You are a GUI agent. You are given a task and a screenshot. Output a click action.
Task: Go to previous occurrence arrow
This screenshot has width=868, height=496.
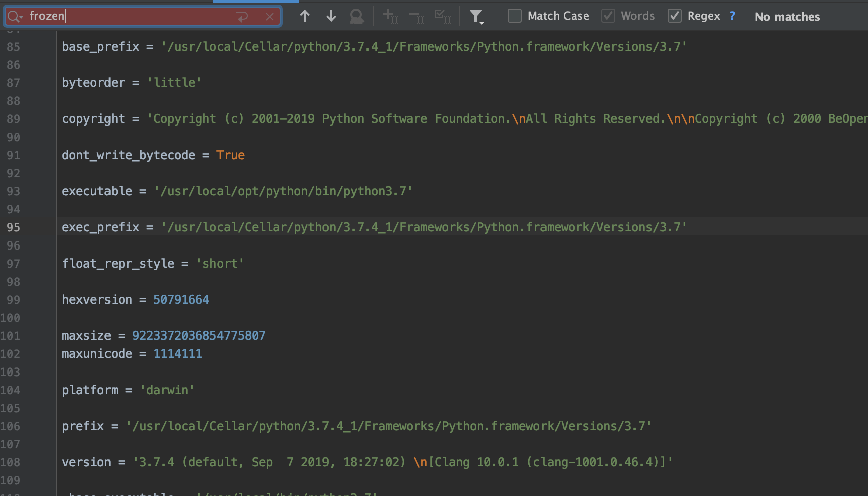point(304,16)
